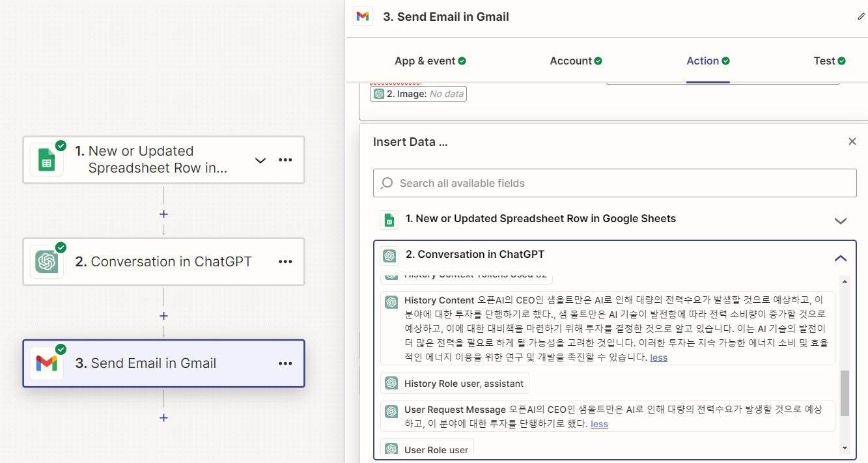
Task: Click ChatGPT icon beside User Role
Action: 391,449
